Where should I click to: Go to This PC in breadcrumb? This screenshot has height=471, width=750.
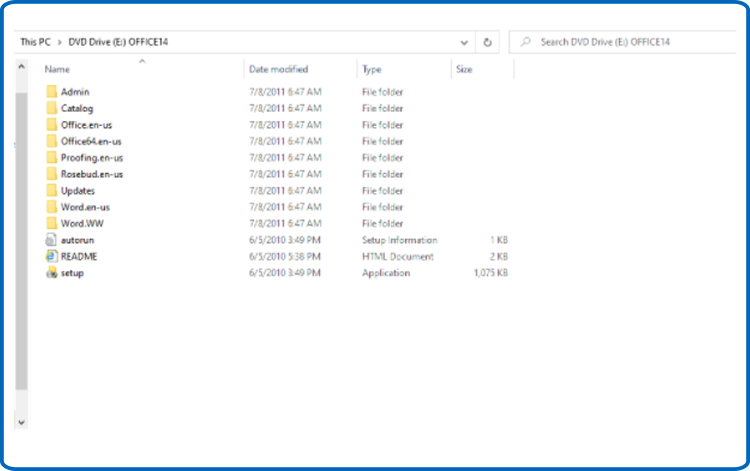coord(35,42)
